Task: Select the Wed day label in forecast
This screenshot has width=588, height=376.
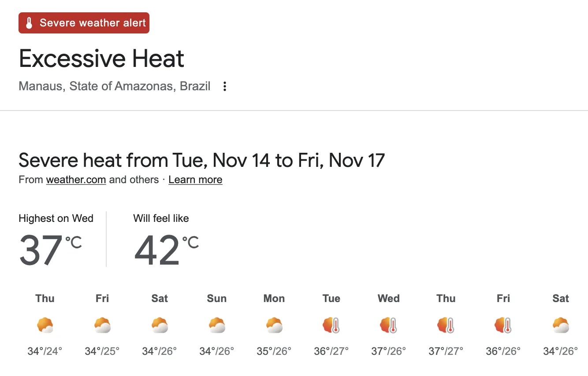Action: pyautogui.click(x=389, y=299)
